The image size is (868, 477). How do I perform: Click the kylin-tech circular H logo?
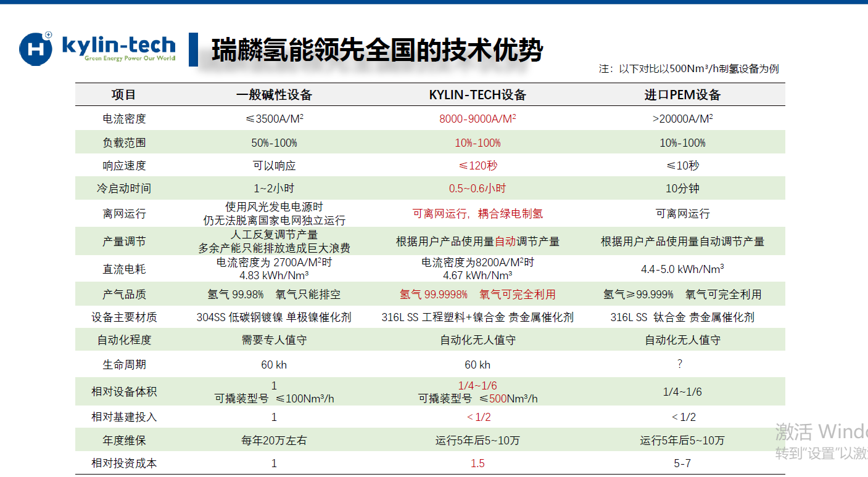pos(36,48)
